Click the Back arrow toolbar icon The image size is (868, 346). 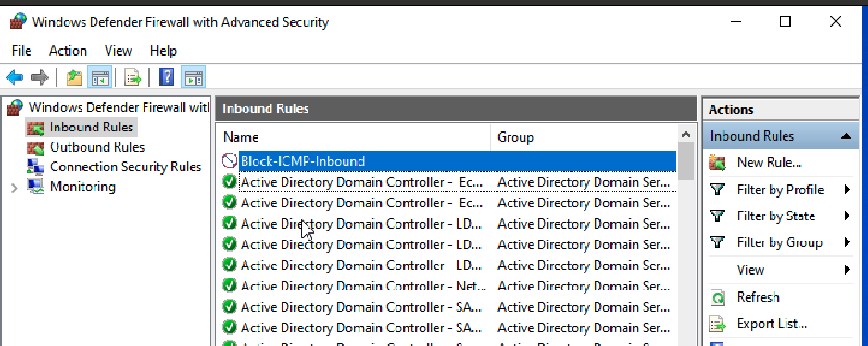(x=15, y=78)
